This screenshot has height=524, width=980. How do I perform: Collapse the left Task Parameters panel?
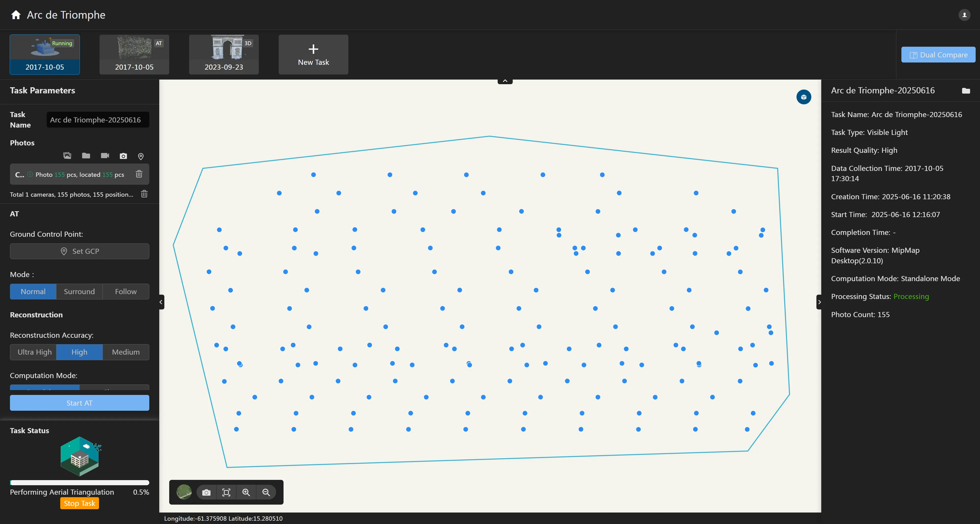[x=161, y=302]
